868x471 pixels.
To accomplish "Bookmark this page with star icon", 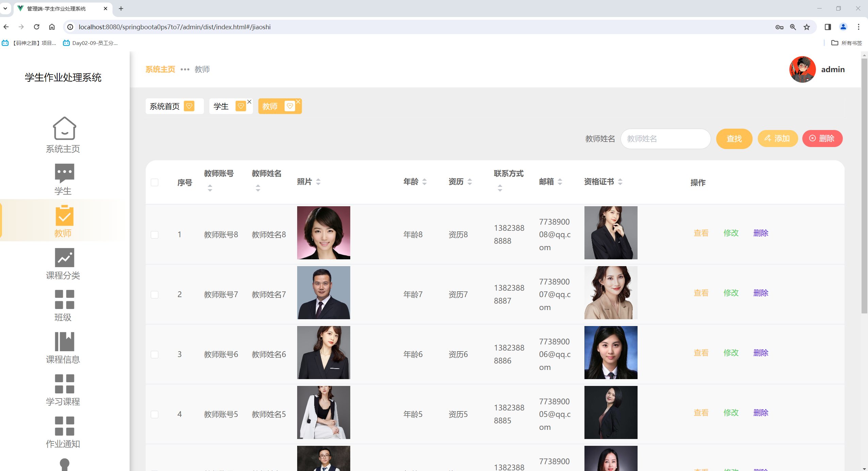I will tap(807, 27).
